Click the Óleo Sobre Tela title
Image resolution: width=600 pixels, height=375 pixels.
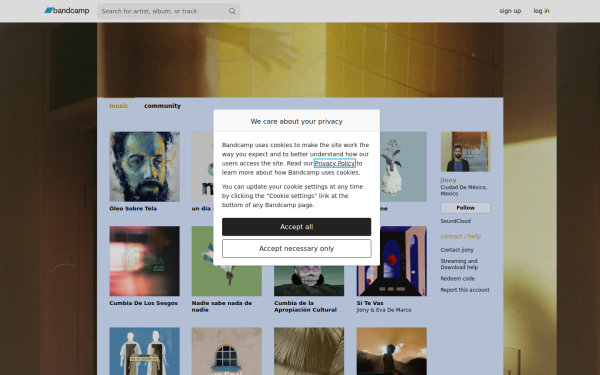click(x=133, y=209)
